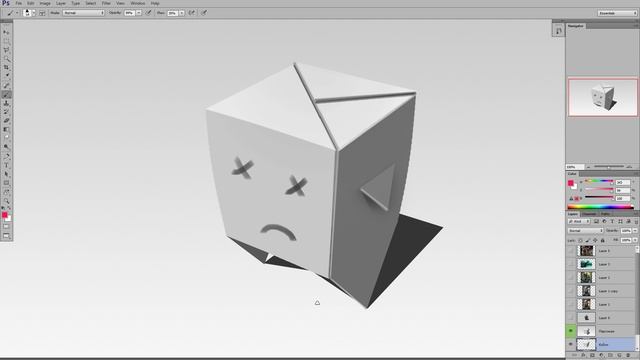Select the Clone Stamp tool
640x360 pixels.
point(6,103)
